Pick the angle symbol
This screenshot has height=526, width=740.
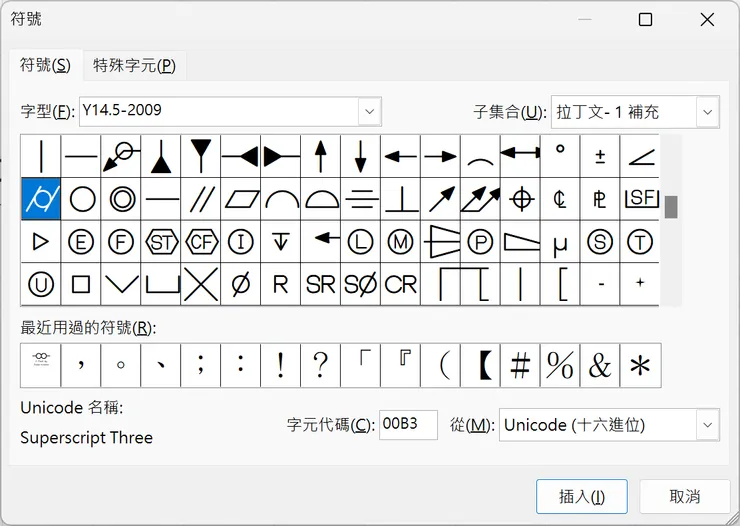point(640,156)
